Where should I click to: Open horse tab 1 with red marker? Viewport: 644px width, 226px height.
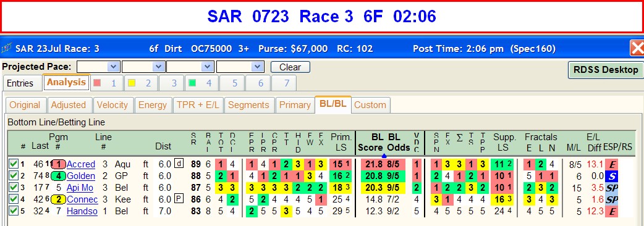point(107,83)
